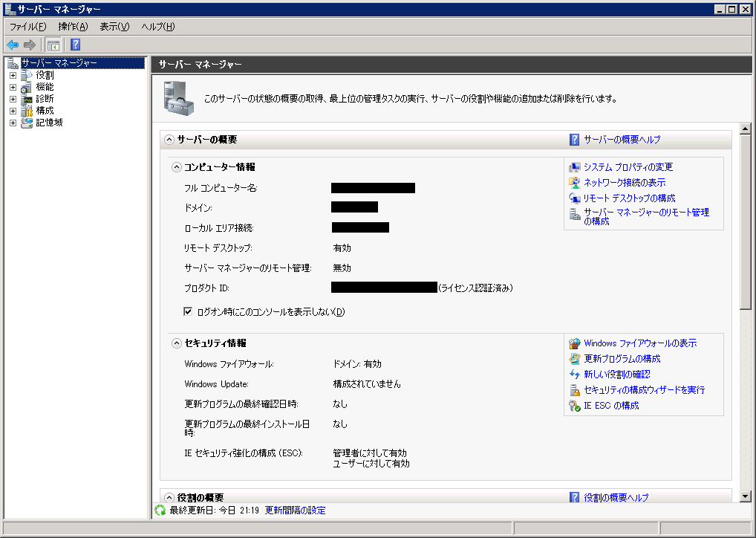Collapse the コンピューター情報 section
Image resolution: width=756 pixels, height=538 pixels.
coord(177,167)
